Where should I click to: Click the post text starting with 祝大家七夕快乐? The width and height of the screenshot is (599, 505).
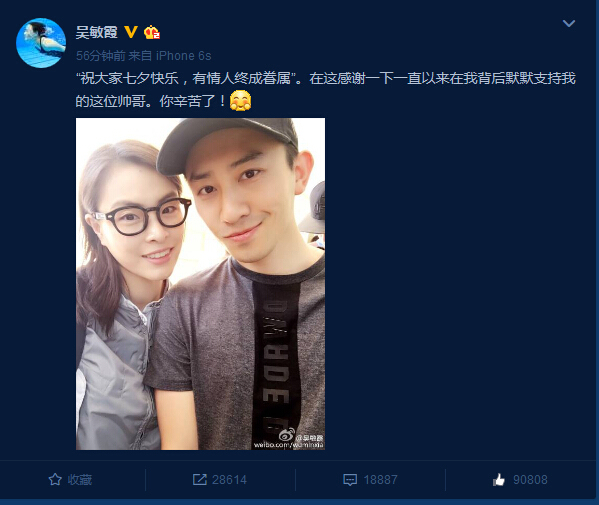tap(325, 90)
